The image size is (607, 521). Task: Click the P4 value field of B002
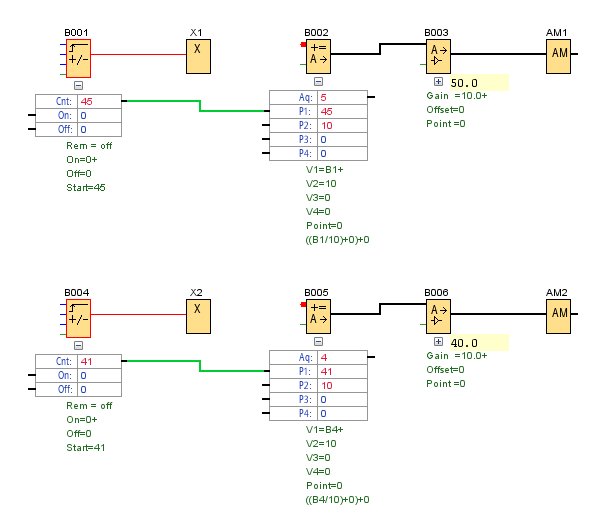pyautogui.click(x=342, y=153)
